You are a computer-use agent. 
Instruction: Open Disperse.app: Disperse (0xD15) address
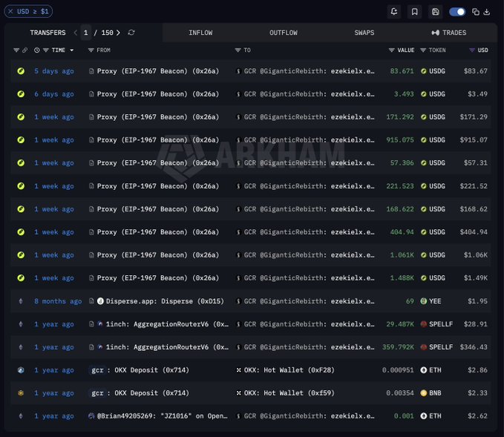point(165,301)
